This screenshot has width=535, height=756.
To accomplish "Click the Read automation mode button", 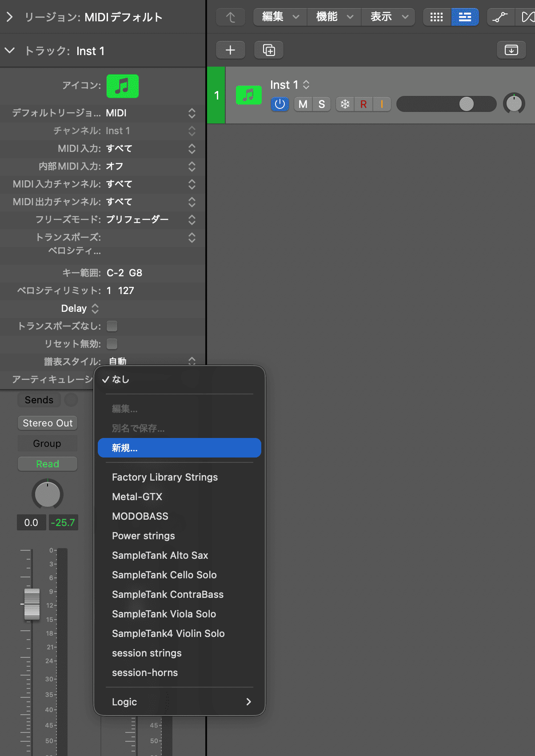I will coord(48,464).
